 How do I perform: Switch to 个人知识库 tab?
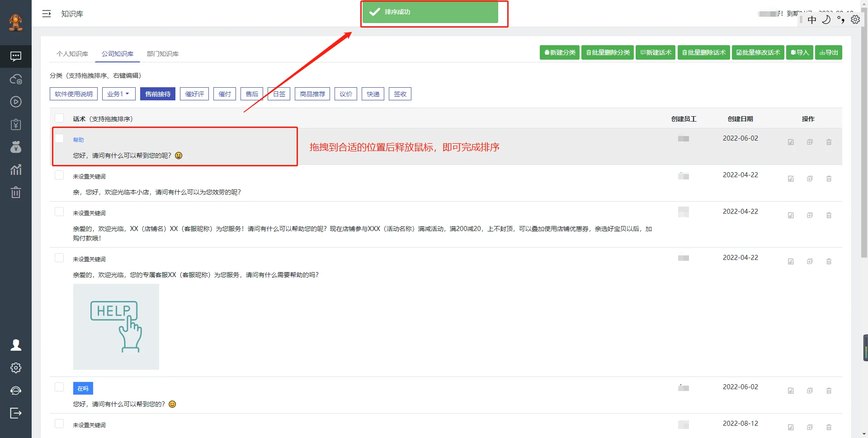tap(72, 54)
